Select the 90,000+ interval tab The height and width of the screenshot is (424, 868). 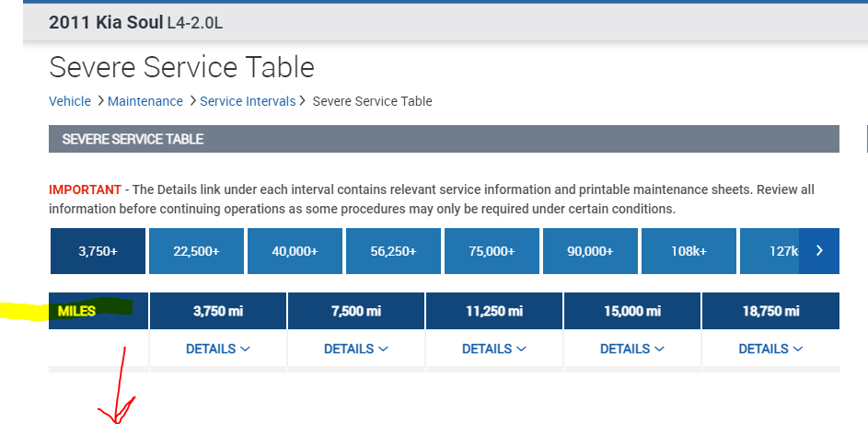[x=590, y=250]
